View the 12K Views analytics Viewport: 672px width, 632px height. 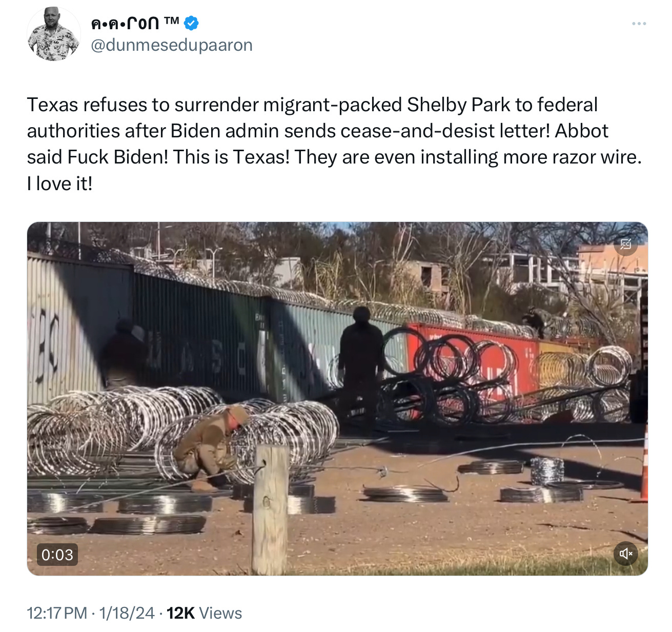click(204, 613)
